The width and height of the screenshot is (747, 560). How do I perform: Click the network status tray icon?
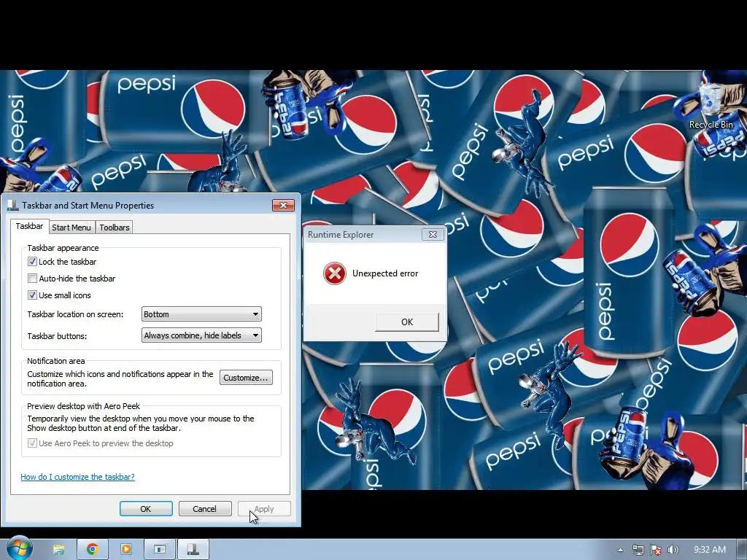point(638,550)
